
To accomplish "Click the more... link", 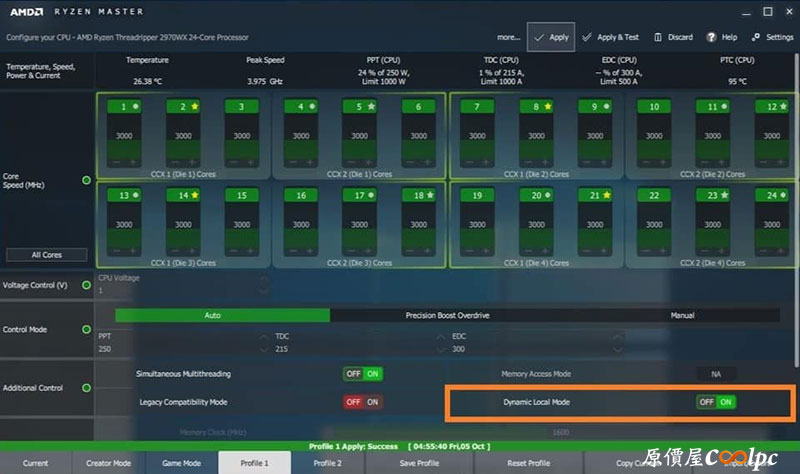I will coord(508,37).
